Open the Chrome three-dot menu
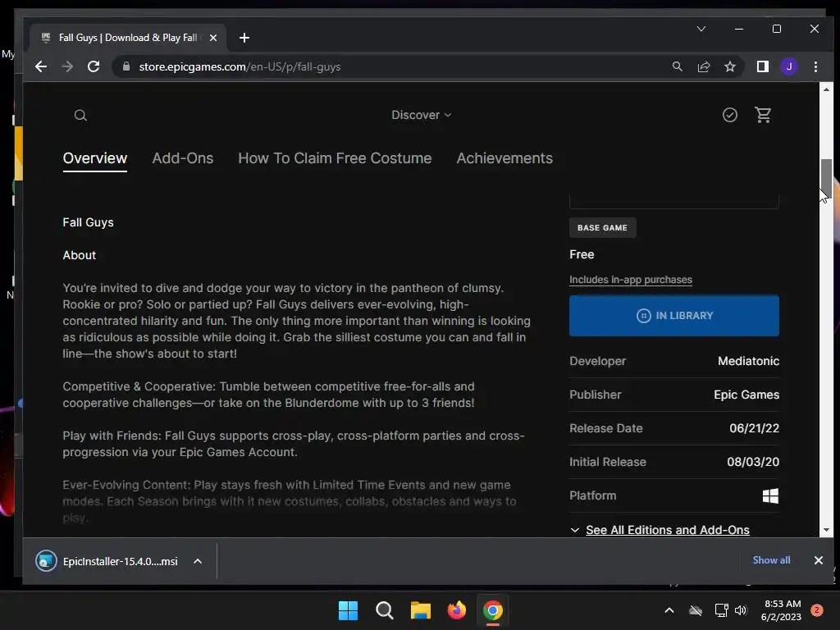This screenshot has height=630, width=840. tap(815, 66)
